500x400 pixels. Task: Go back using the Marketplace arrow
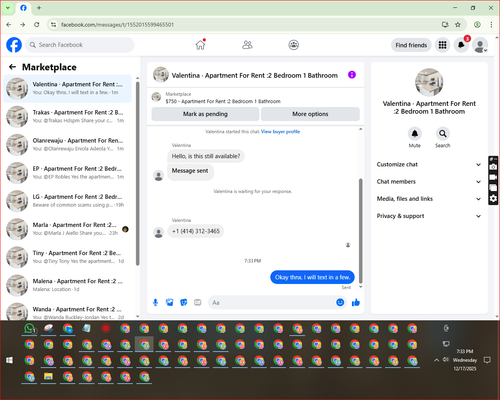[12, 67]
